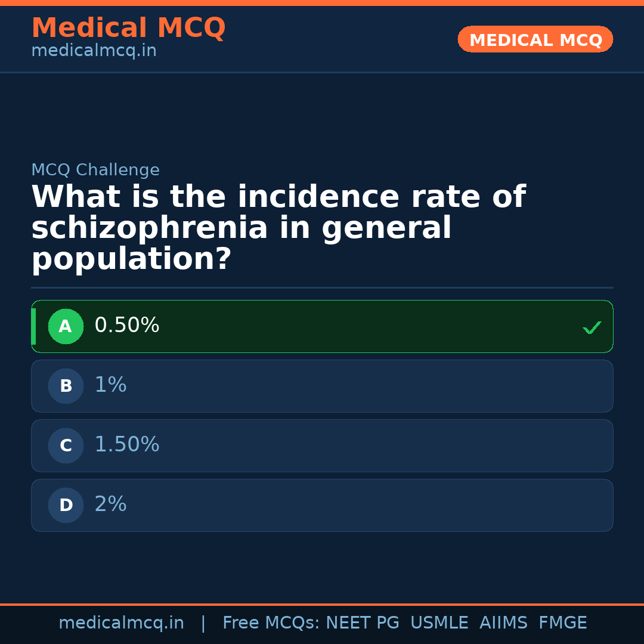Choose the 1% answer text
Image resolution: width=644 pixels, height=644 pixels.
pos(110,385)
